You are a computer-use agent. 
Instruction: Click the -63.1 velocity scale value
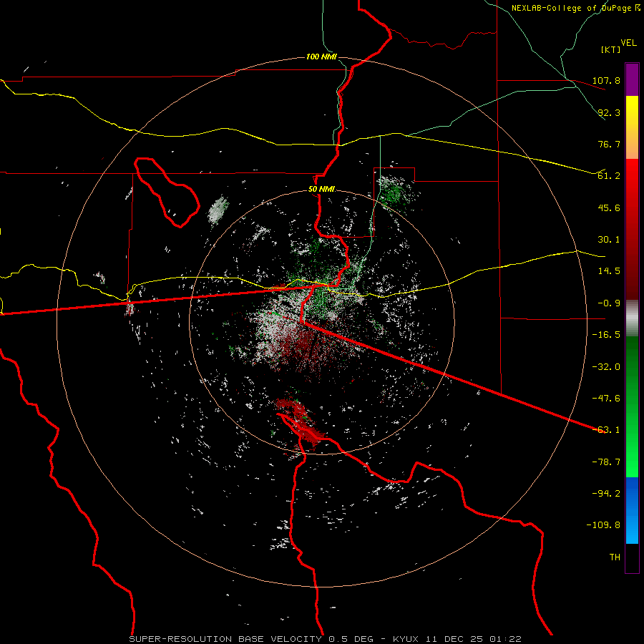(606, 430)
